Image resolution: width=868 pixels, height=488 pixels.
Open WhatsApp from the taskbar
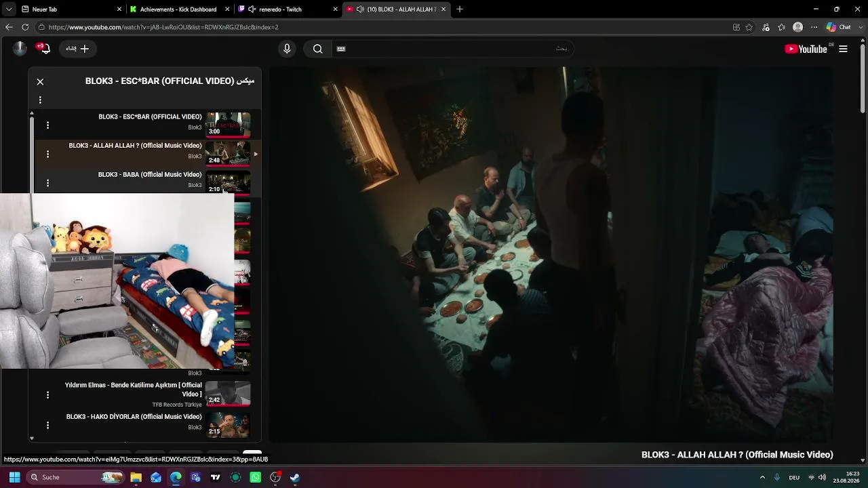coord(256,477)
